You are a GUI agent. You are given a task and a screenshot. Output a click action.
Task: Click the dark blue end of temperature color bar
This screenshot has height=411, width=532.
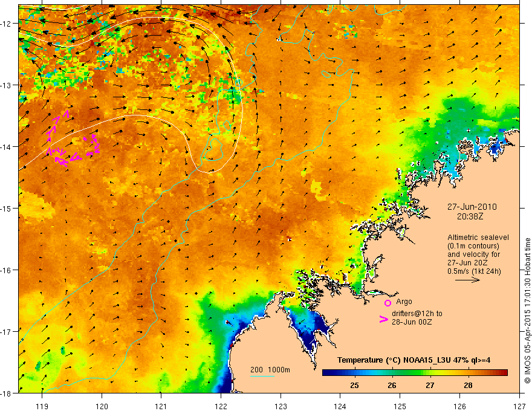[328, 373]
